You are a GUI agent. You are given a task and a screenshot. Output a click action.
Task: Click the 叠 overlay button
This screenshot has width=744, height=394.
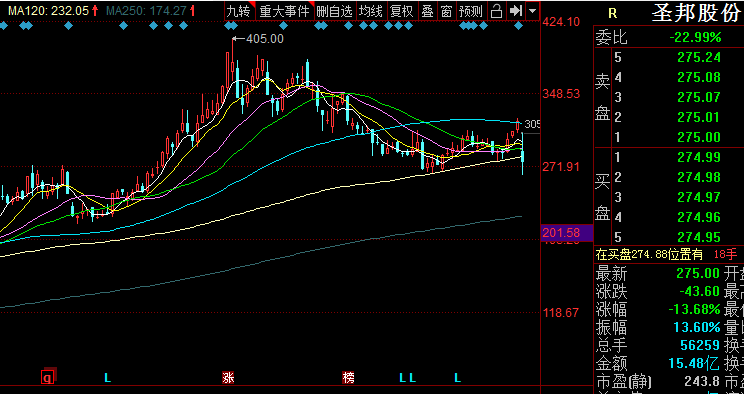coord(428,11)
